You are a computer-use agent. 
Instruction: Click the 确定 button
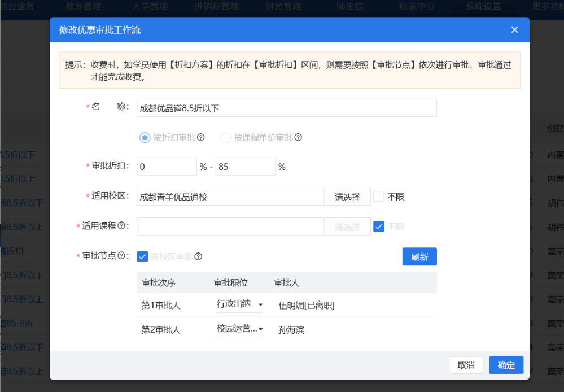coord(506,365)
